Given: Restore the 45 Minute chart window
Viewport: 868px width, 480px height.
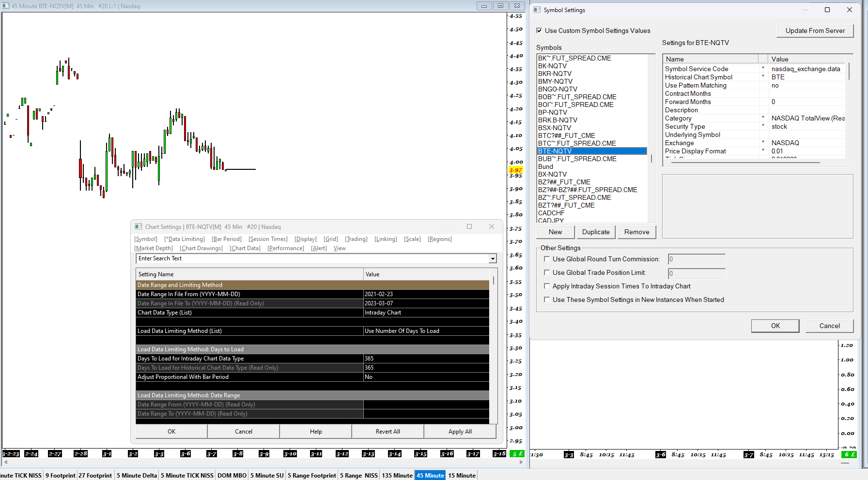Looking at the screenshot, I should [x=500, y=6].
